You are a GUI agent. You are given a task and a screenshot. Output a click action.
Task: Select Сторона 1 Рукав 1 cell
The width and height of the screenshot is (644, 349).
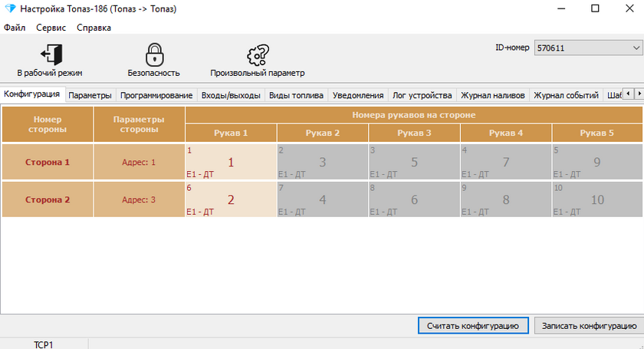click(231, 162)
